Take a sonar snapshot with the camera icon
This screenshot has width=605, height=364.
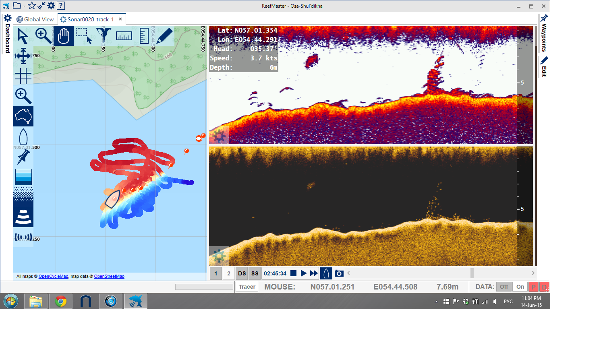point(339,273)
